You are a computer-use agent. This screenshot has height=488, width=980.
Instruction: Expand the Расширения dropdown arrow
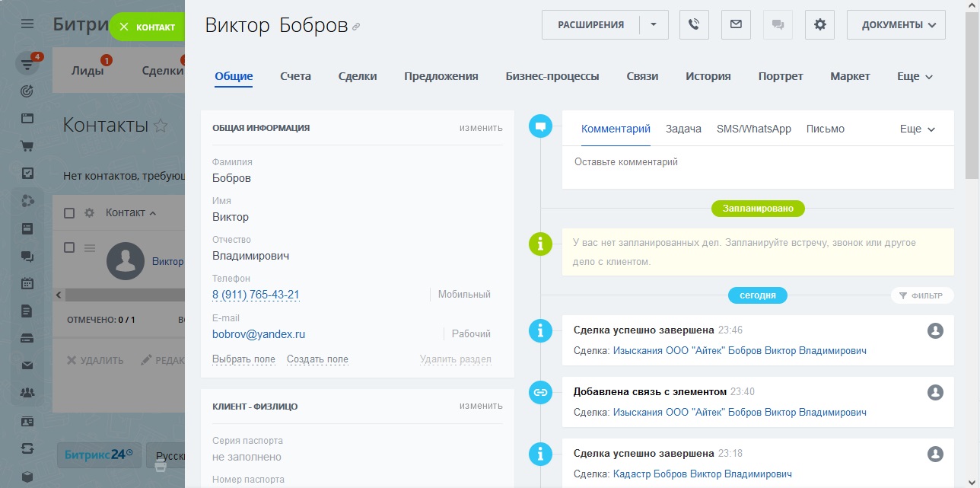pos(654,24)
